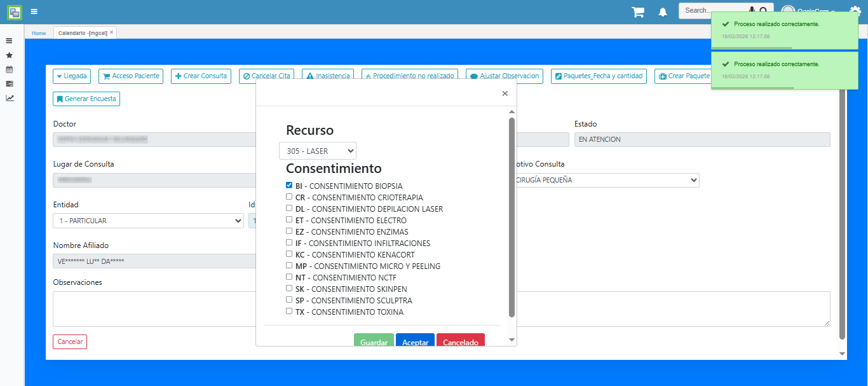868x386 pixels.
Task: Open the calendar icon in the sidebar
Action: coord(9,69)
